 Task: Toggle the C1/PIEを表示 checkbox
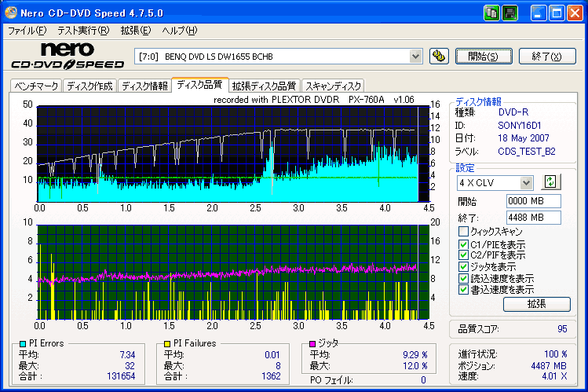tap(464, 244)
